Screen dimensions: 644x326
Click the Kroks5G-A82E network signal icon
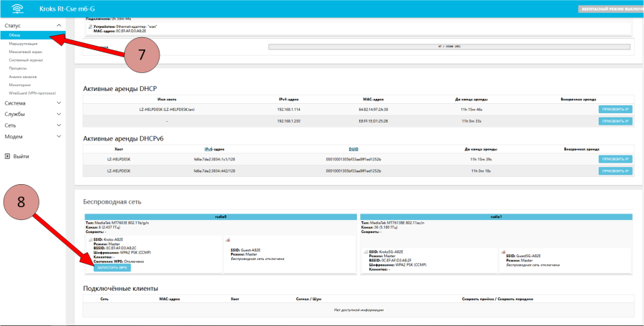pyautogui.click(x=365, y=251)
